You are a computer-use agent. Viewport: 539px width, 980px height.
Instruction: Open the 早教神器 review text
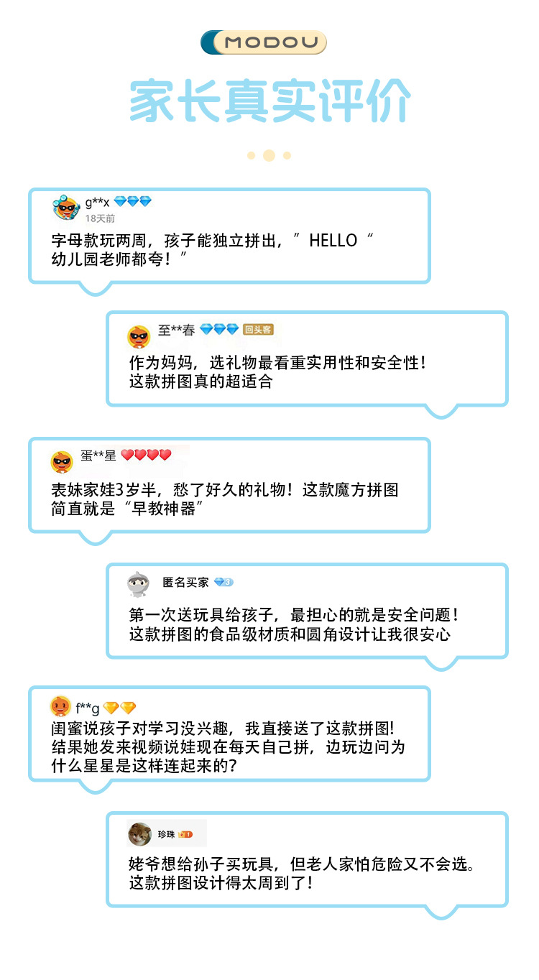click(224, 500)
